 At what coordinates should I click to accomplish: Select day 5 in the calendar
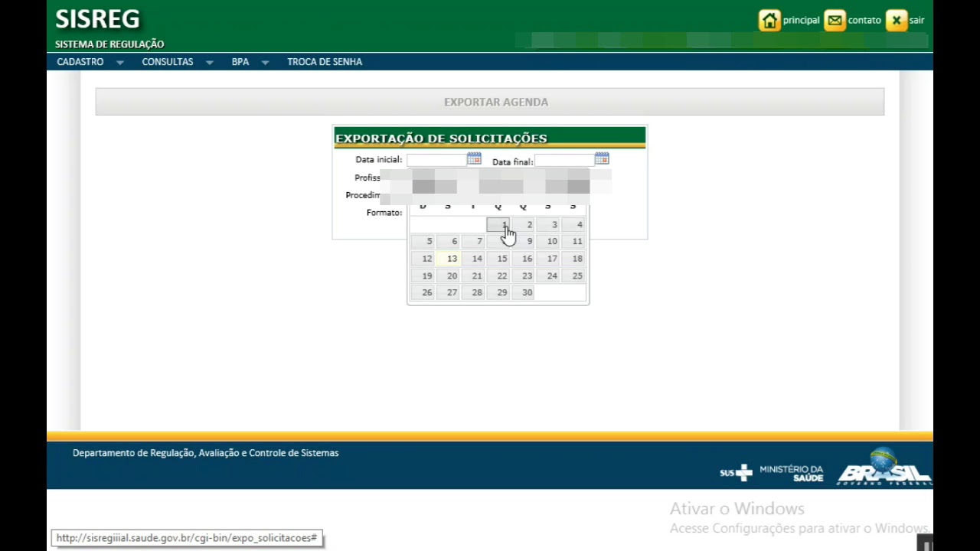tap(423, 241)
